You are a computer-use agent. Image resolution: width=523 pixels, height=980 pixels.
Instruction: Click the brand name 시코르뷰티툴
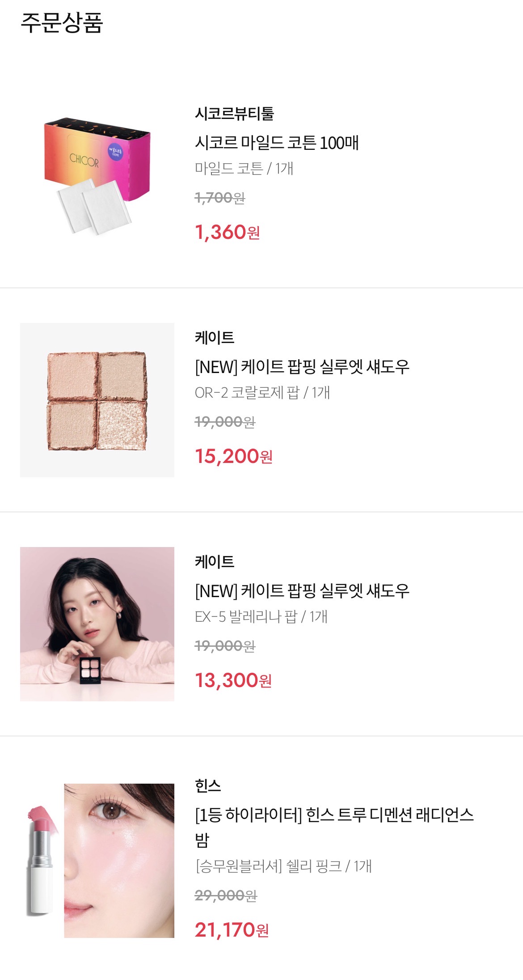click(234, 113)
